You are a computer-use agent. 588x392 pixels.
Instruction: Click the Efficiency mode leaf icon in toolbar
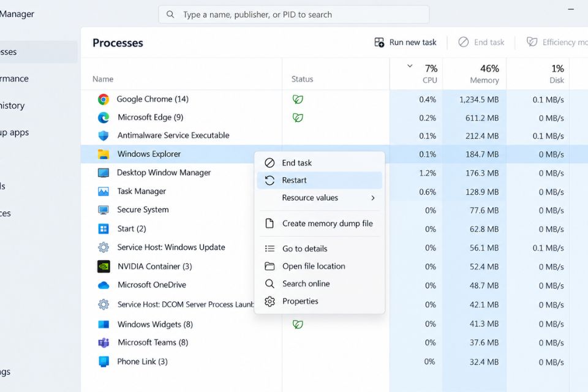coord(532,42)
